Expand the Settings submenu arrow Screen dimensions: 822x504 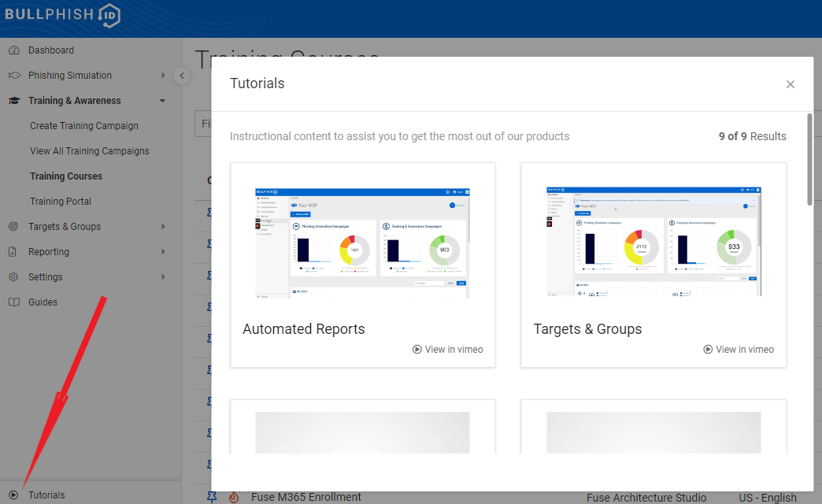click(x=163, y=277)
